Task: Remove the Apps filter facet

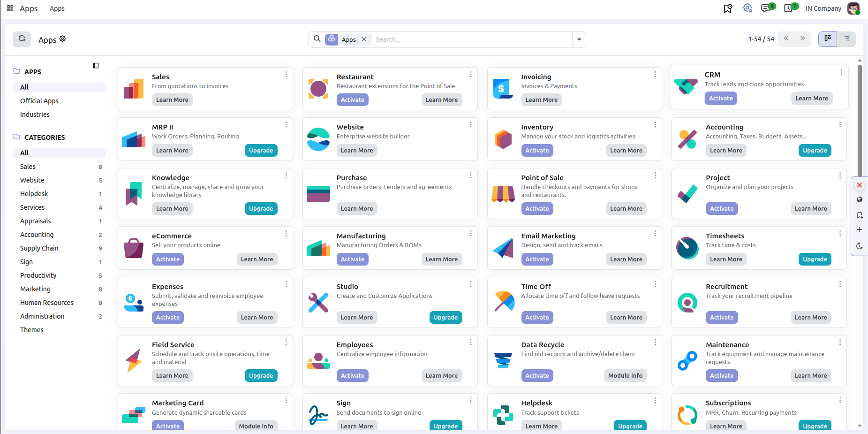Action: coord(364,39)
